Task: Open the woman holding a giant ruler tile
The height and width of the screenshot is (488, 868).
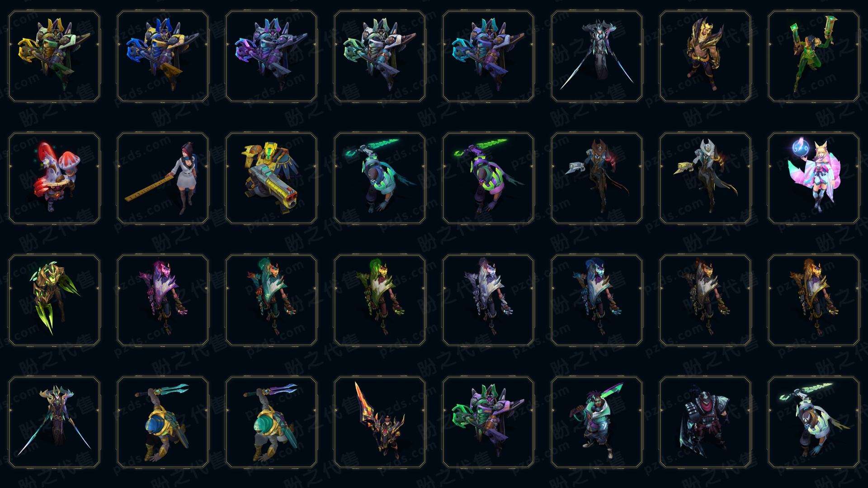Action: (x=163, y=178)
